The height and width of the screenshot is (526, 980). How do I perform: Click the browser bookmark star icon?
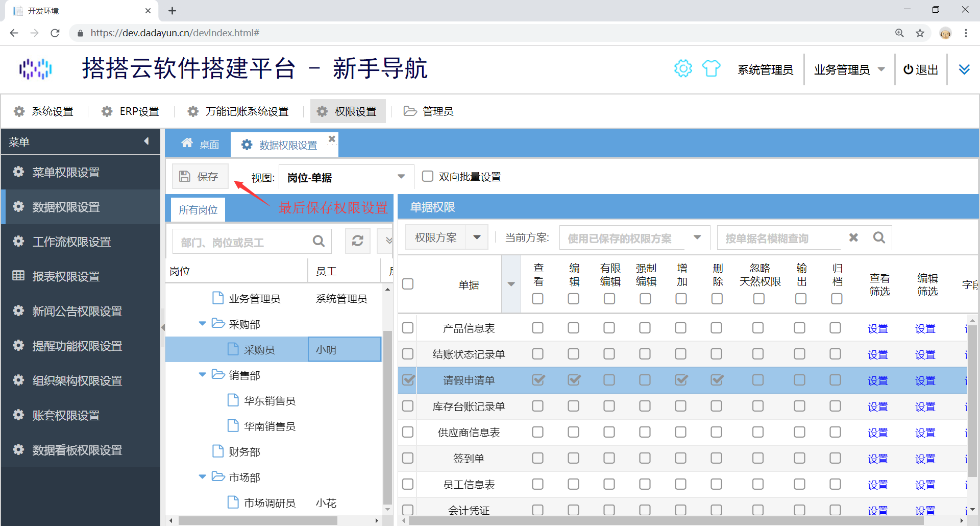point(920,33)
